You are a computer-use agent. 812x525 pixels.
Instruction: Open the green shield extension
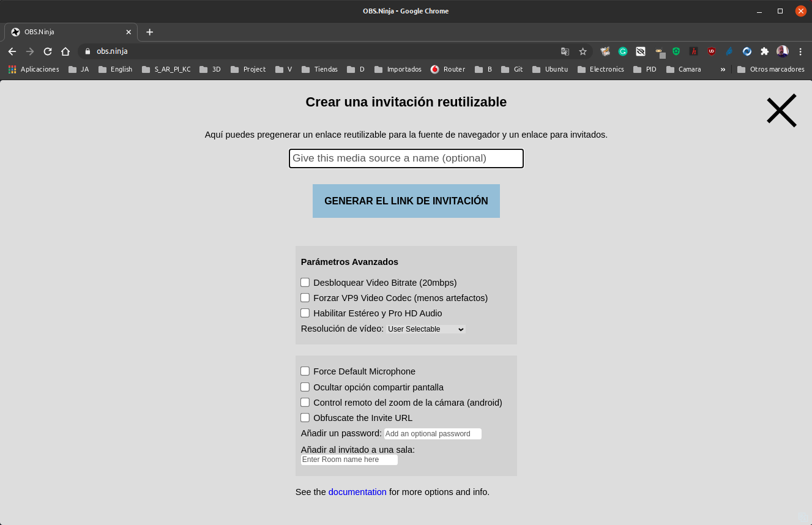676,51
